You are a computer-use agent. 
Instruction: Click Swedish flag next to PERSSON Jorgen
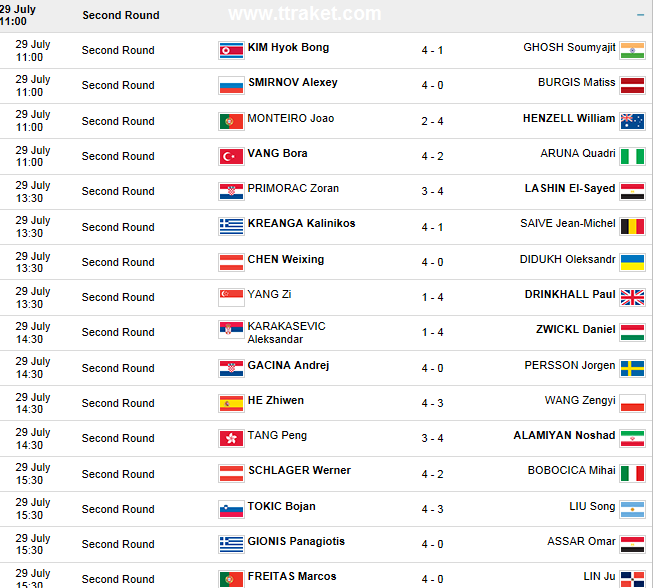tap(632, 368)
